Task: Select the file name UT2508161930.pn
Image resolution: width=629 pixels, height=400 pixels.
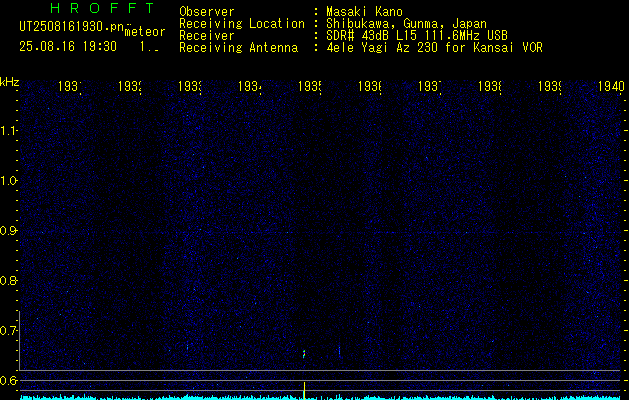Action: click(71, 27)
